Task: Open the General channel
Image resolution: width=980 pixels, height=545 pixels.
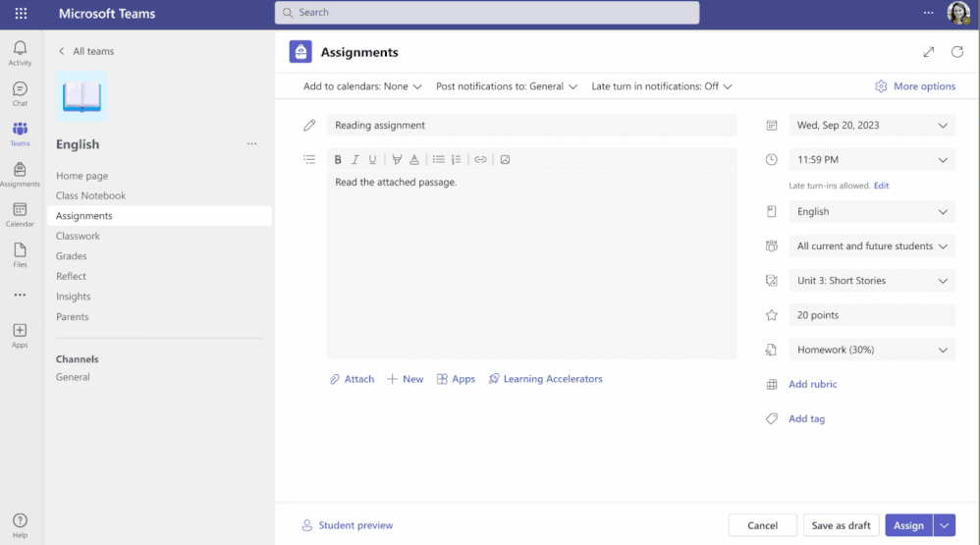Action: tap(73, 377)
